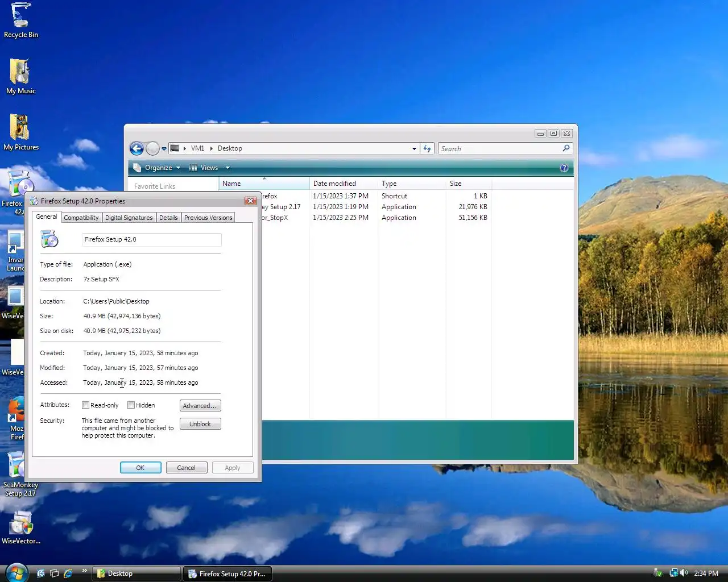Sort by Name column header
The height and width of the screenshot is (582, 728).
pos(264,184)
